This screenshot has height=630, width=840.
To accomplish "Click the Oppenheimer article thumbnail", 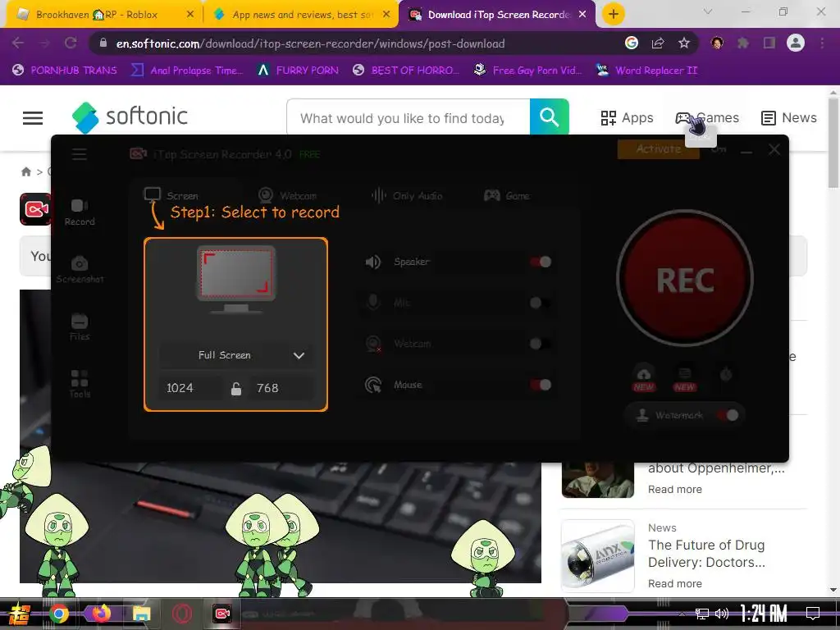I will tap(598, 480).
